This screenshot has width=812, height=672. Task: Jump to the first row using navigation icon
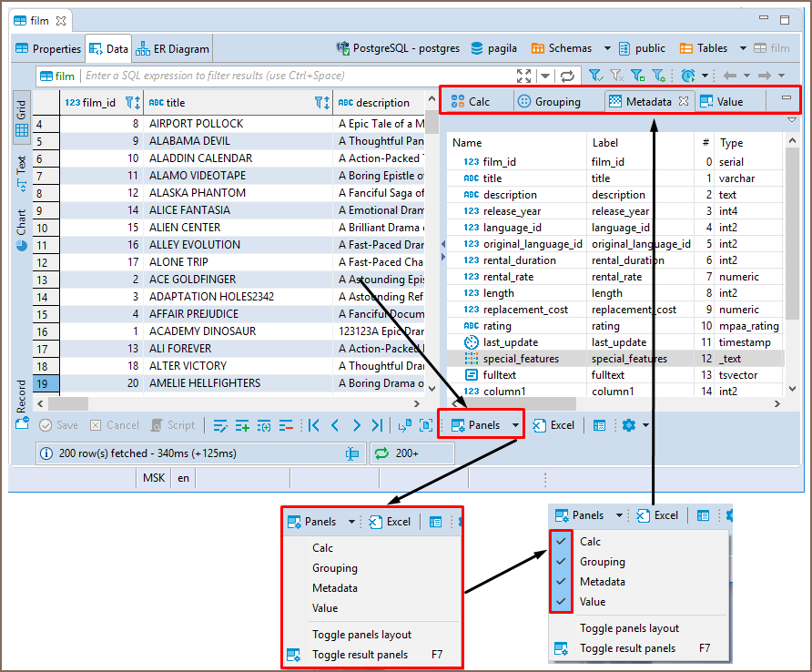click(x=313, y=425)
